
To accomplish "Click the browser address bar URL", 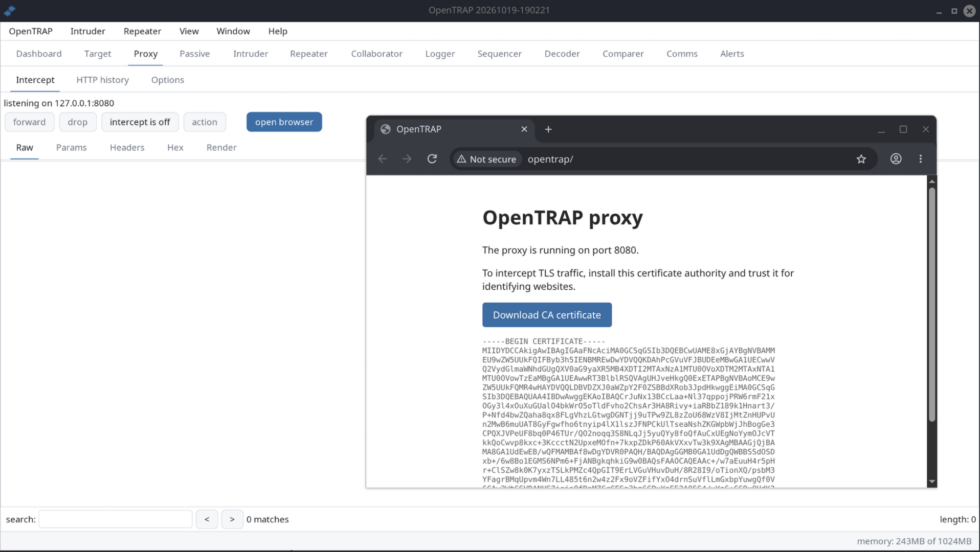I will click(550, 159).
